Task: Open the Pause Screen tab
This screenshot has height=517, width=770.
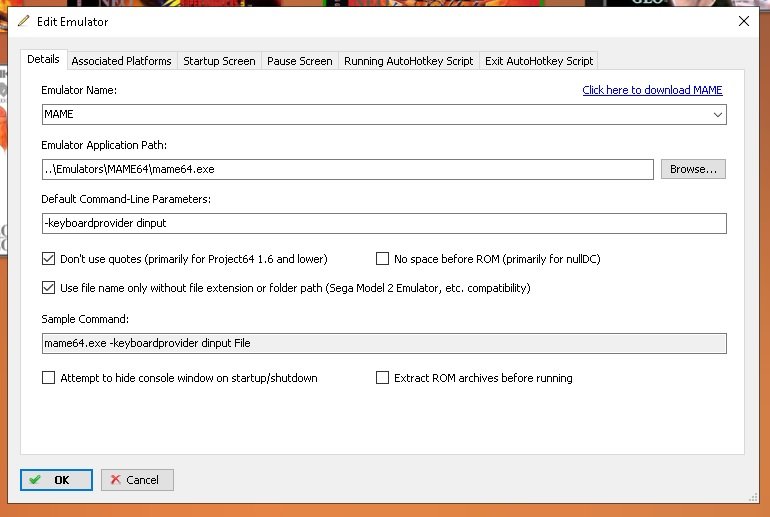Action: coord(300,61)
